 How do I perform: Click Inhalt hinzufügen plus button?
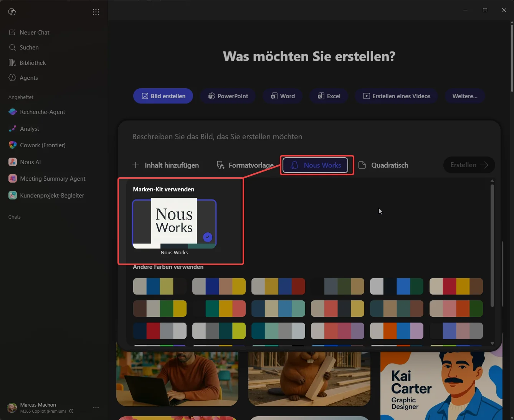[165, 165]
